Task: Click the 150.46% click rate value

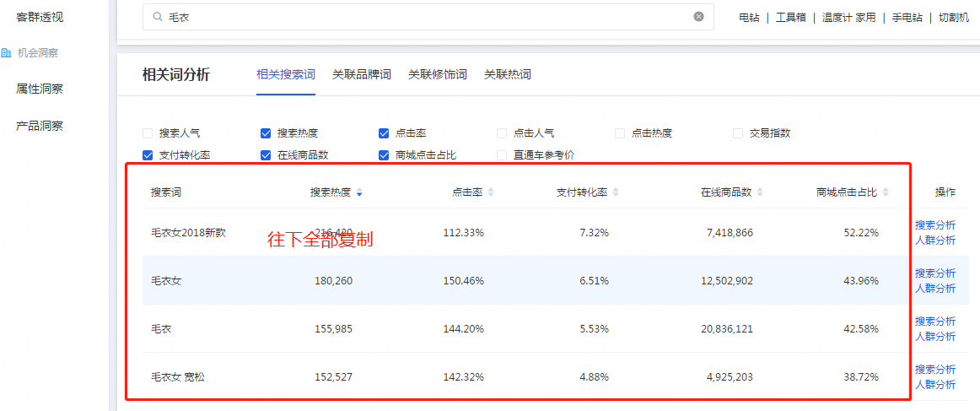Action: [x=463, y=281]
